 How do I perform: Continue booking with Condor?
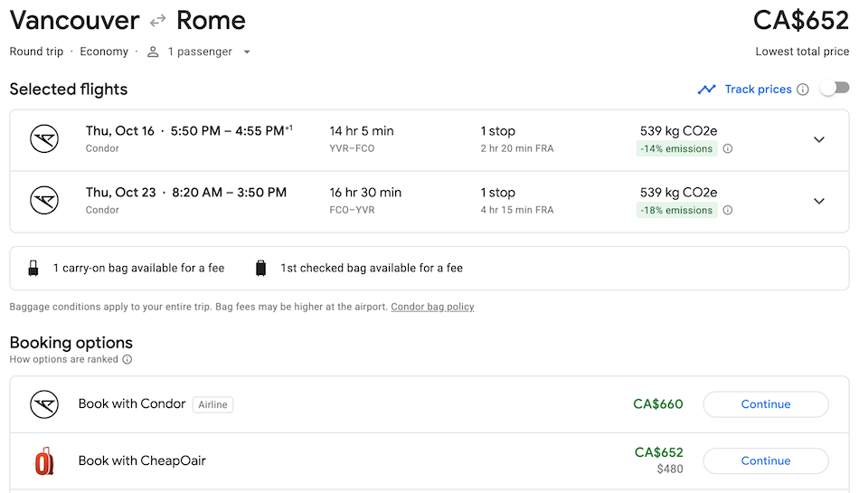point(766,404)
